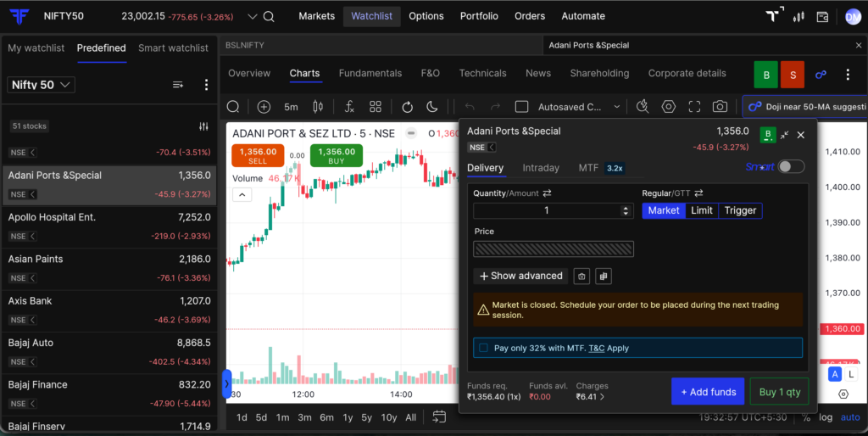Tick the Pay only 32% with MTF checkbox
Screen dimensions: 868x436
(483, 348)
